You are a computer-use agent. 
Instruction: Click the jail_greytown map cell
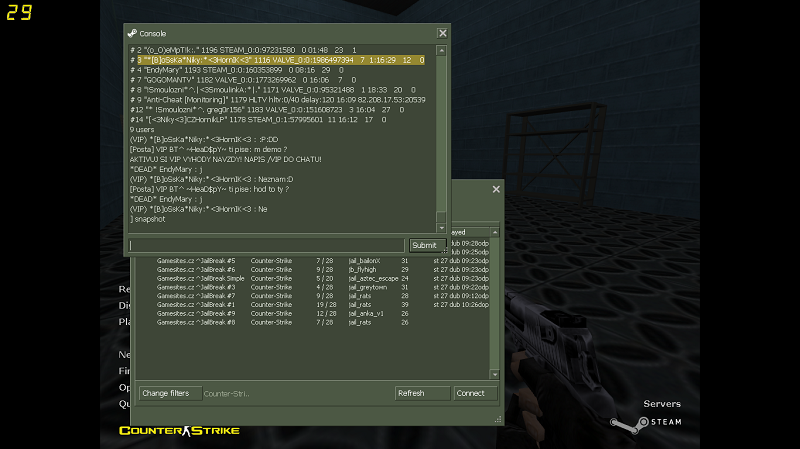click(x=367, y=287)
